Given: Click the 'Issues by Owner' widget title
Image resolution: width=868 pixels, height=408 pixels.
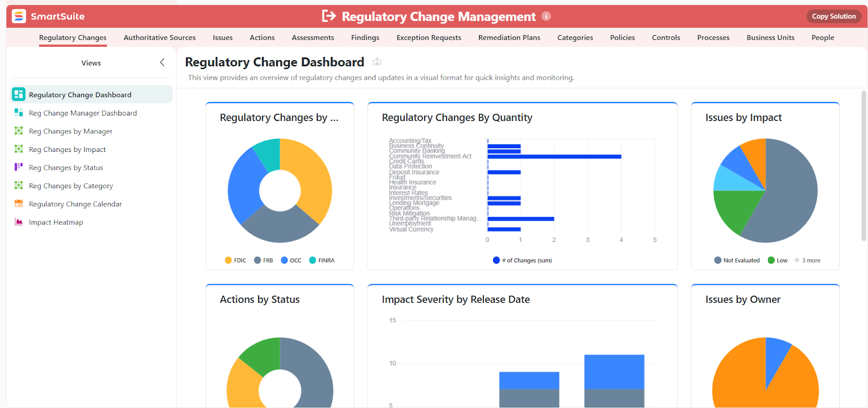Looking at the screenshot, I should coord(743,299).
